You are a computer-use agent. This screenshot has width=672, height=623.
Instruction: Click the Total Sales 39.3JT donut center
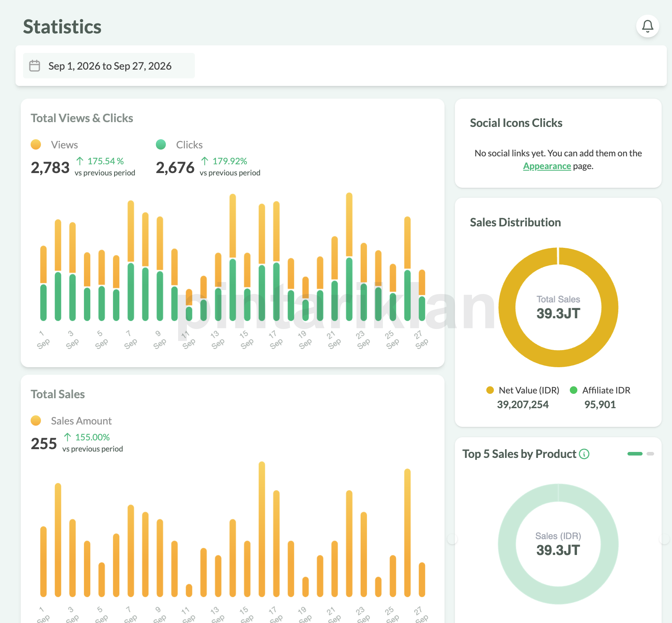click(x=558, y=308)
